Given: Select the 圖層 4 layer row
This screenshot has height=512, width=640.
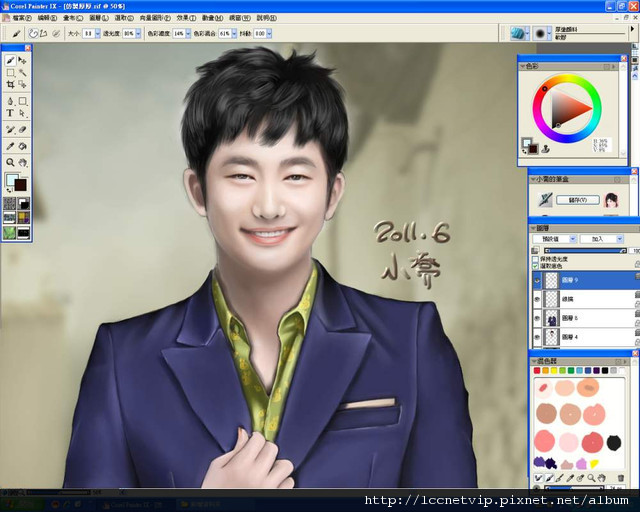Looking at the screenshot, I should point(586,337).
